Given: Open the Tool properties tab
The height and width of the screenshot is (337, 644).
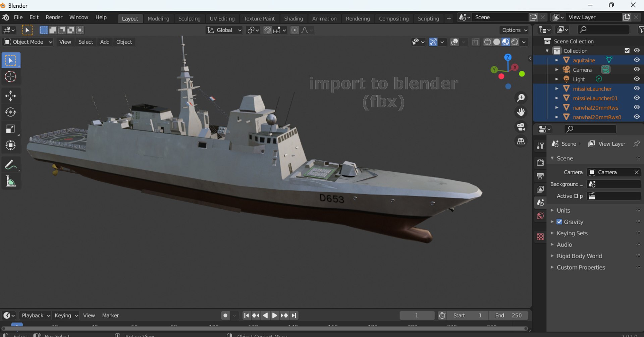Looking at the screenshot, I should (540, 146).
